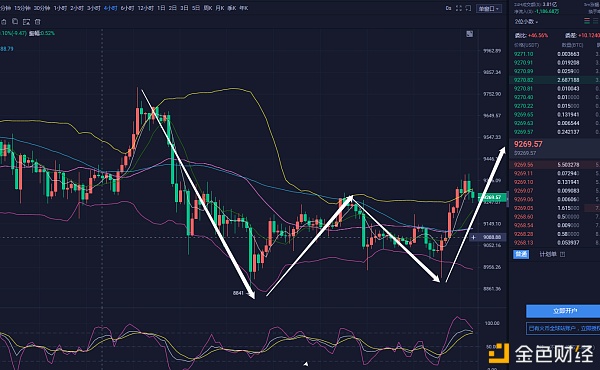
Task: Click the 价格(USDT) column header
Action: (x=527, y=45)
